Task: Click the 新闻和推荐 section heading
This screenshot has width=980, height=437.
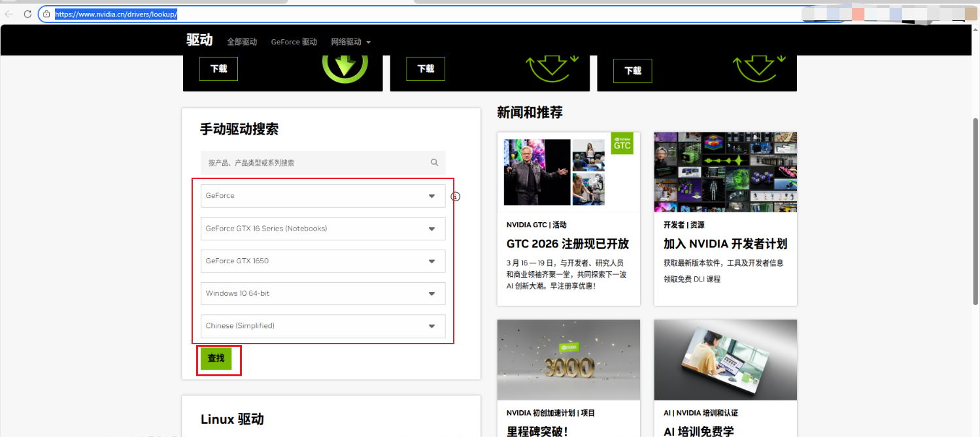Action: point(530,112)
